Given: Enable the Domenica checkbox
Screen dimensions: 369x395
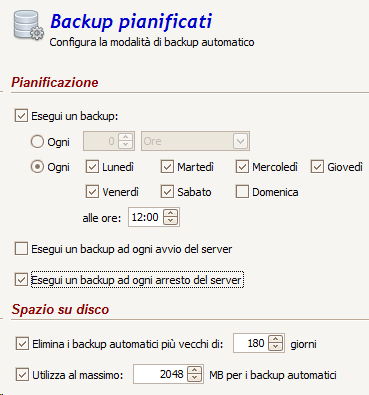Looking at the screenshot, I should tap(242, 192).
